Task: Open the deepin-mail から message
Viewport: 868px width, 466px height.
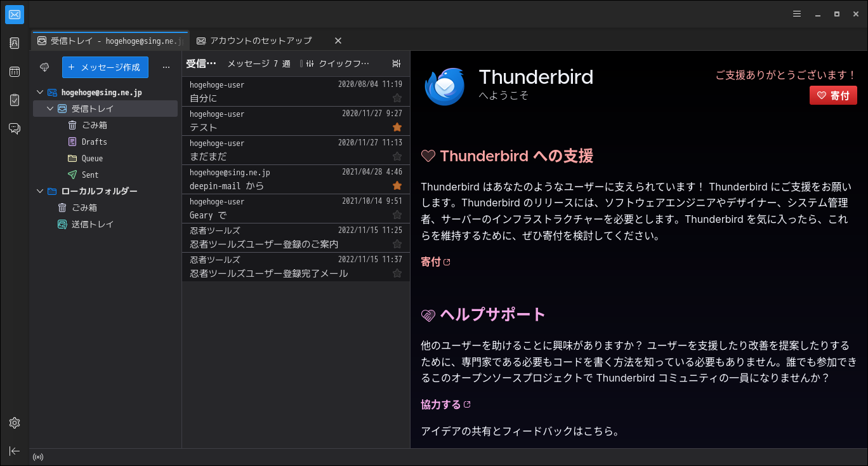Action: [296, 179]
